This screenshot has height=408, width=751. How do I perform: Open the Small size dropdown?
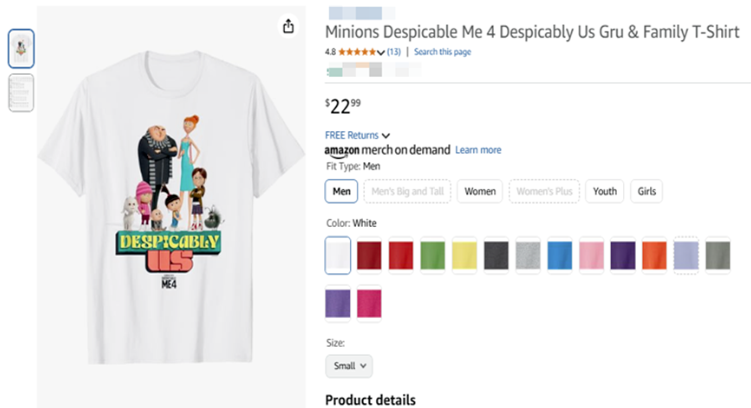tap(348, 366)
